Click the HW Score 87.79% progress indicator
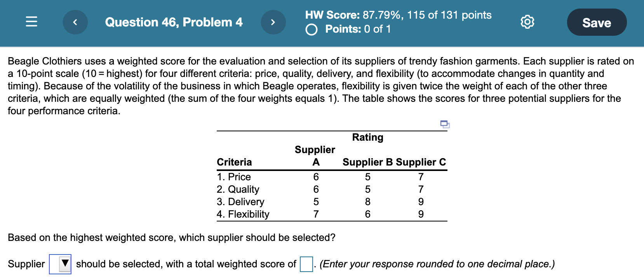This screenshot has height=279, width=644. [398, 15]
